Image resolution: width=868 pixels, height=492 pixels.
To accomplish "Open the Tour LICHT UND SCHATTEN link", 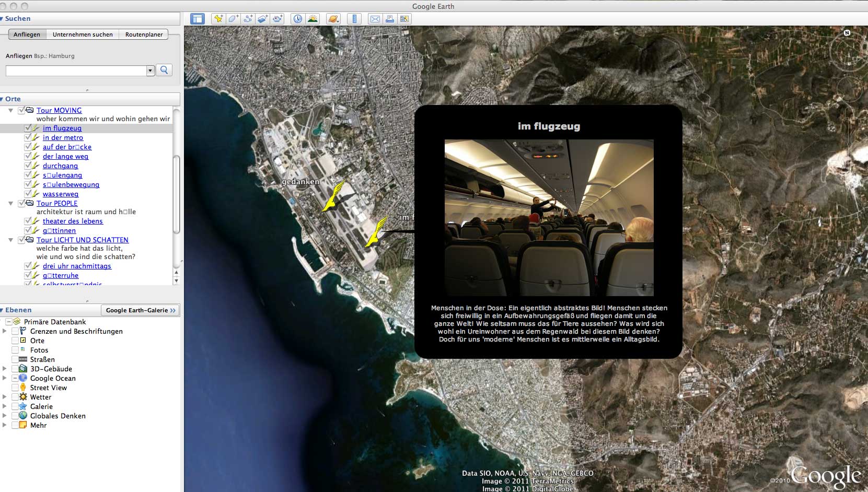I will [83, 240].
